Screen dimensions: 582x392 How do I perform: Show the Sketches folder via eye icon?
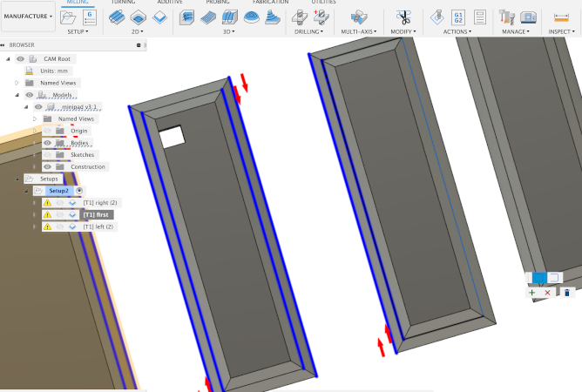pyautogui.click(x=48, y=154)
